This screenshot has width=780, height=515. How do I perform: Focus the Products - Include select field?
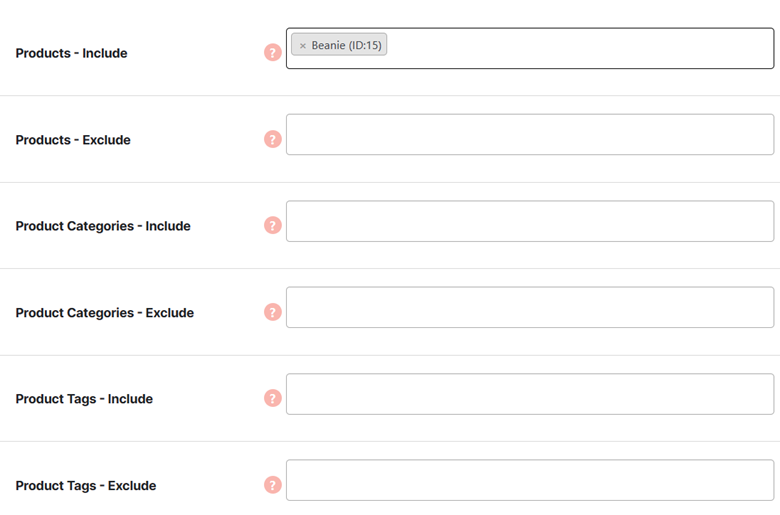(x=530, y=48)
